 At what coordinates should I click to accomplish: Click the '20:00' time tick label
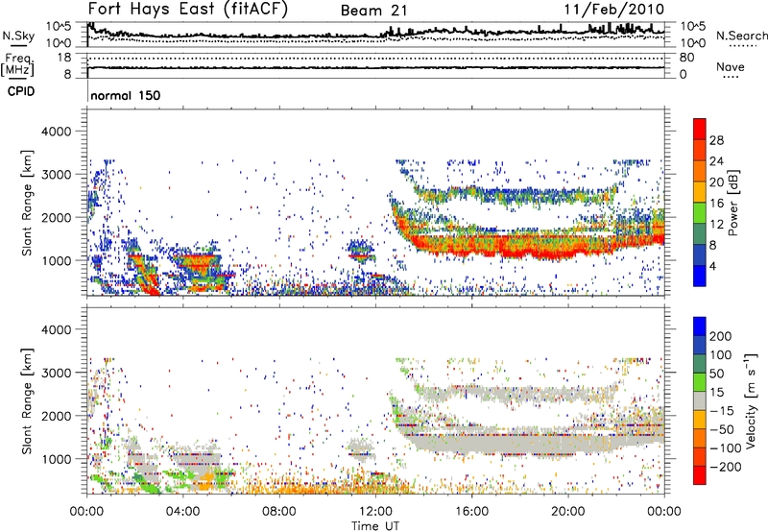[x=568, y=512]
